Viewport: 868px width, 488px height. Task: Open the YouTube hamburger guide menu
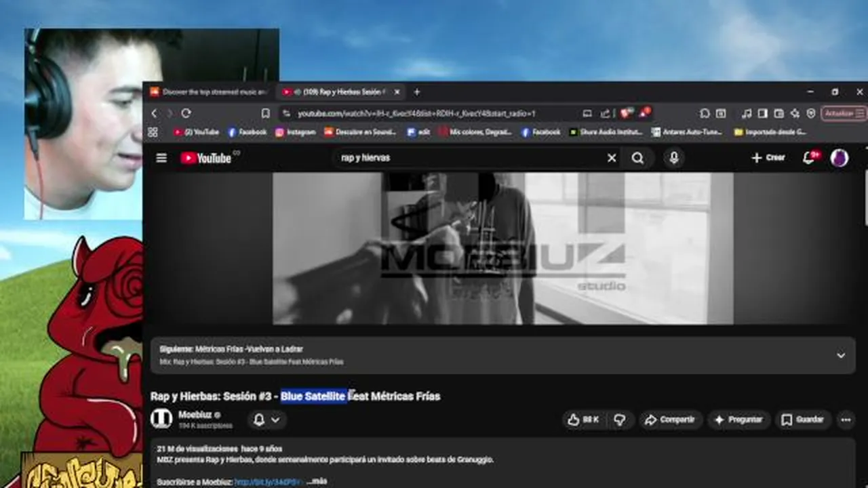(x=161, y=158)
